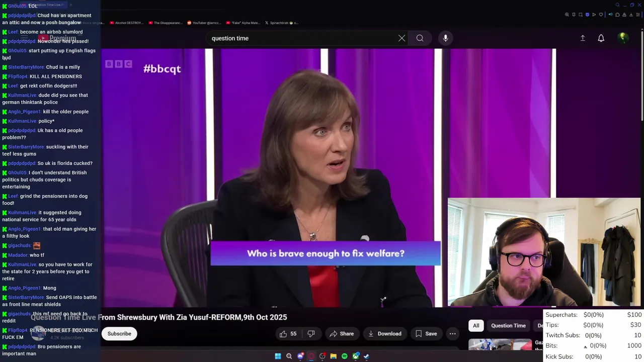Open File Explorer from the taskbar
The image size is (644, 362).
(x=333, y=356)
